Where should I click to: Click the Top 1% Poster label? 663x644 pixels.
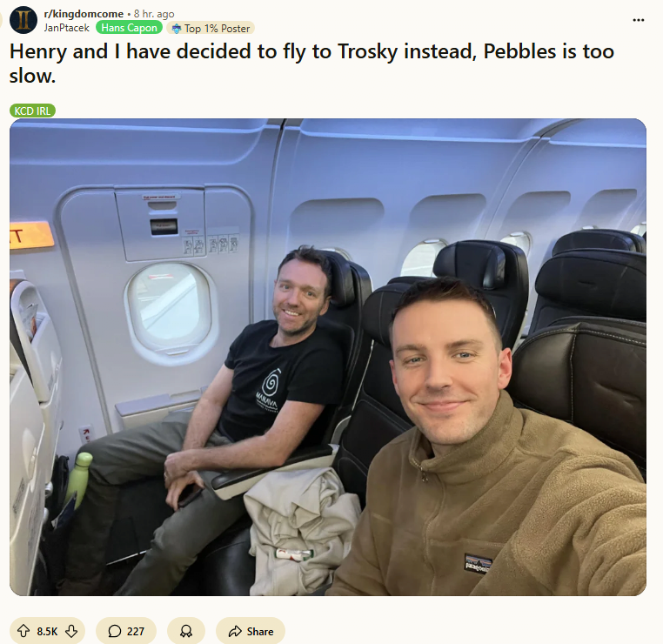click(x=217, y=29)
